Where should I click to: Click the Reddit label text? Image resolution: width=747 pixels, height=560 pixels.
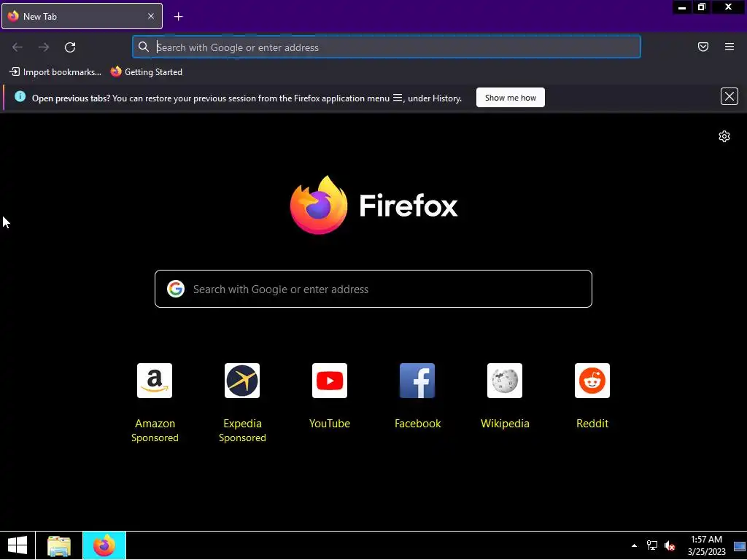[592, 424]
